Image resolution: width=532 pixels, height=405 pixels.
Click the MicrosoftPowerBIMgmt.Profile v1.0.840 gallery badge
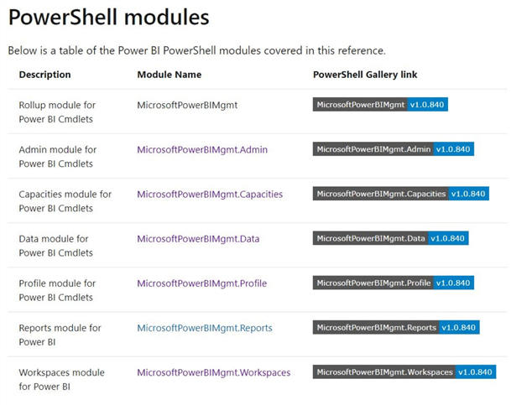coord(393,283)
